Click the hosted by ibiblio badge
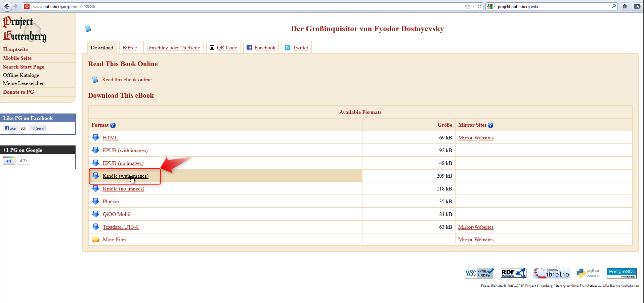Screen dimensions: 644x303 tap(552, 273)
